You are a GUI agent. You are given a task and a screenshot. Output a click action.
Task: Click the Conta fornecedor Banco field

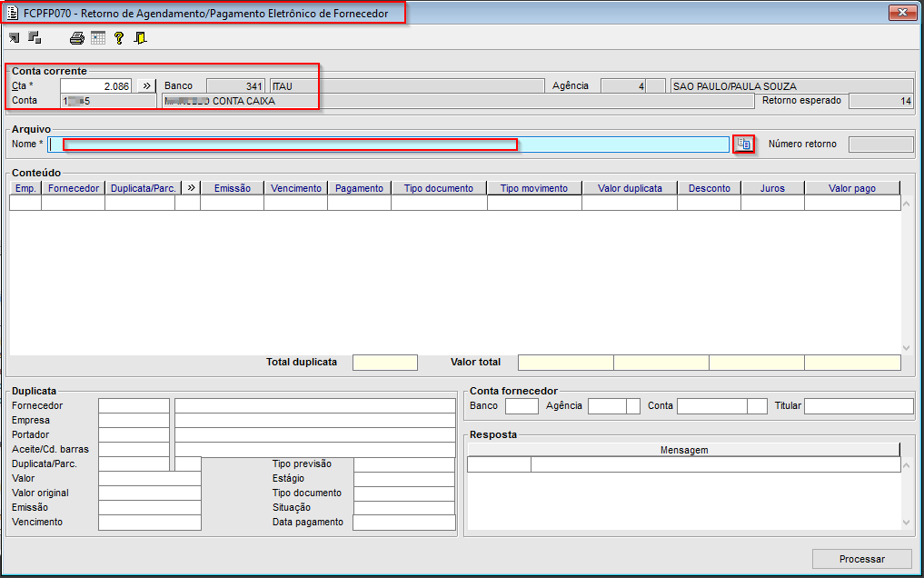(x=522, y=406)
